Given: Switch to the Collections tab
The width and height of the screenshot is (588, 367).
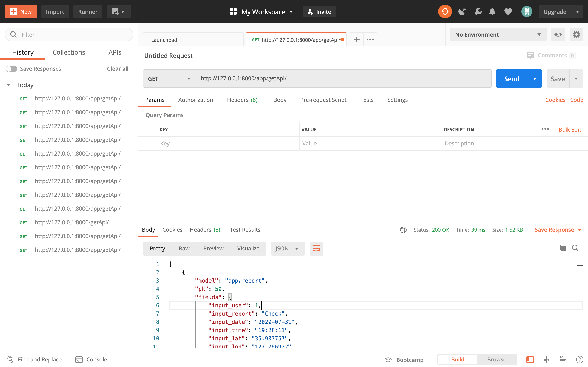Looking at the screenshot, I should click(69, 52).
